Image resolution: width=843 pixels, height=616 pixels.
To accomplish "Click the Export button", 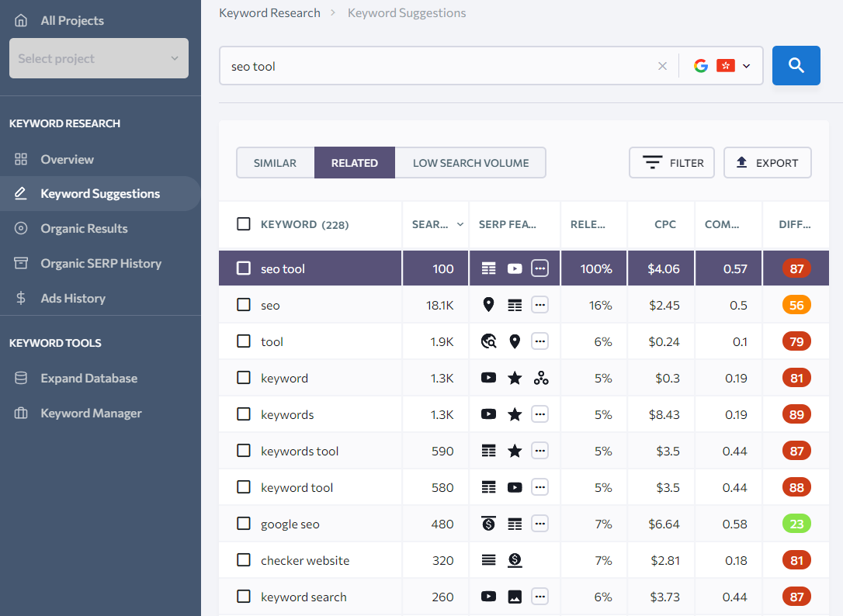I will click(x=767, y=163).
